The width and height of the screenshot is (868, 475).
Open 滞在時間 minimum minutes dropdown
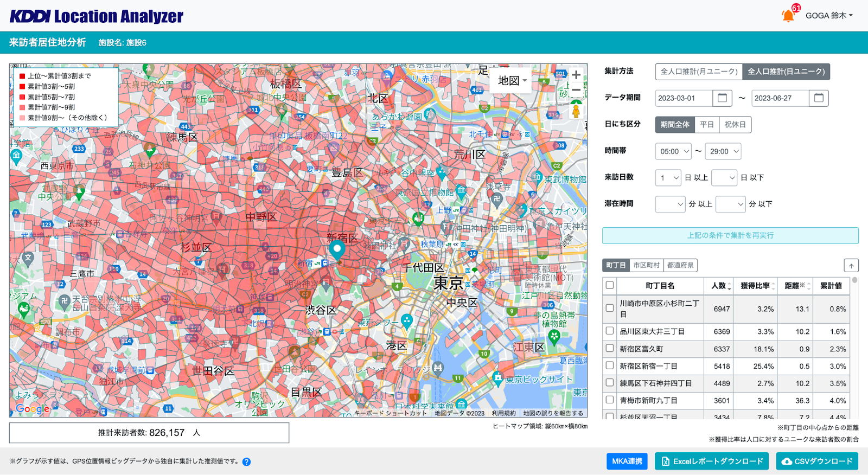pos(671,204)
